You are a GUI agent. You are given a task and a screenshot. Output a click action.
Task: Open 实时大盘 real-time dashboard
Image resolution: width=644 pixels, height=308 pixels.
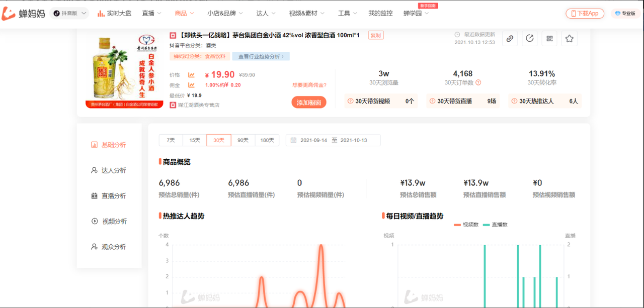click(x=114, y=14)
